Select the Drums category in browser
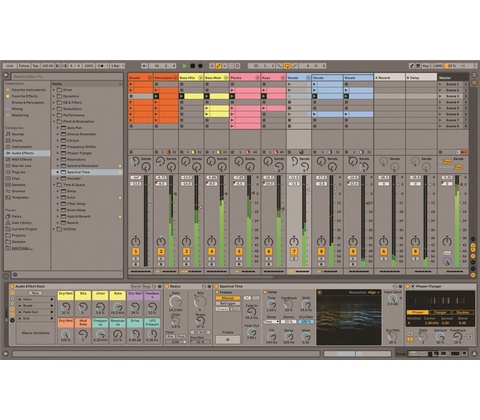Screen dimensions: 480x420 pyautogui.click(x=17, y=140)
